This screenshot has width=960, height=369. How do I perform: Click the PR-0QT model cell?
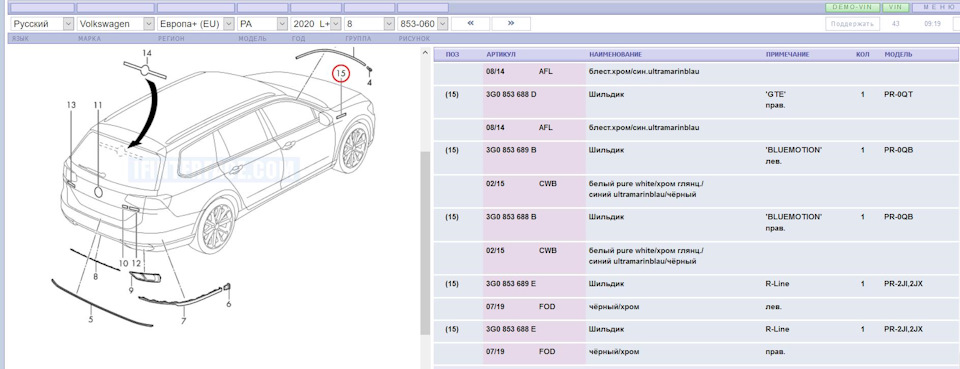point(898,94)
